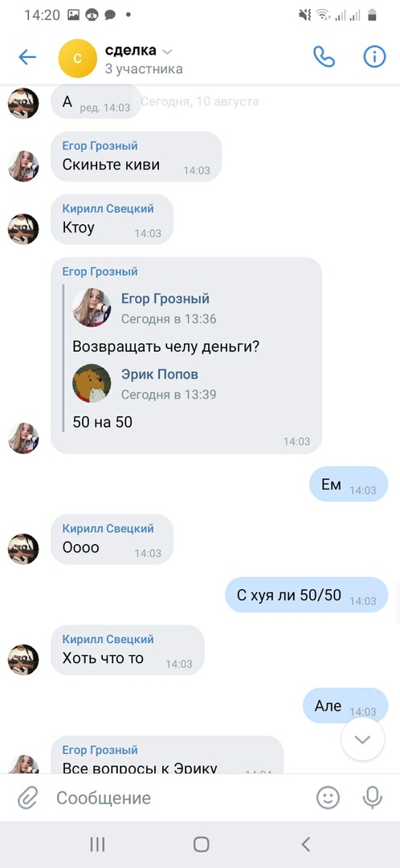Viewport: 400px width, 868px height.
Task: Open the yellow сделка chat avatar
Action: (x=78, y=58)
